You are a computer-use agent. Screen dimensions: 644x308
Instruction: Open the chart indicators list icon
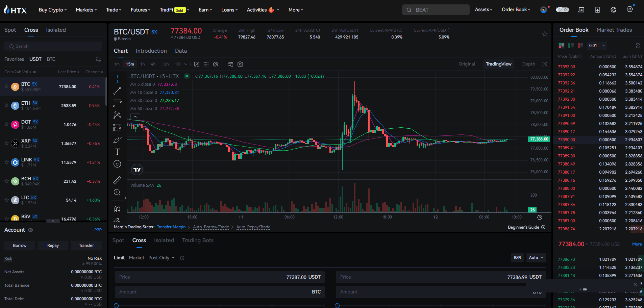(x=206, y=64)
